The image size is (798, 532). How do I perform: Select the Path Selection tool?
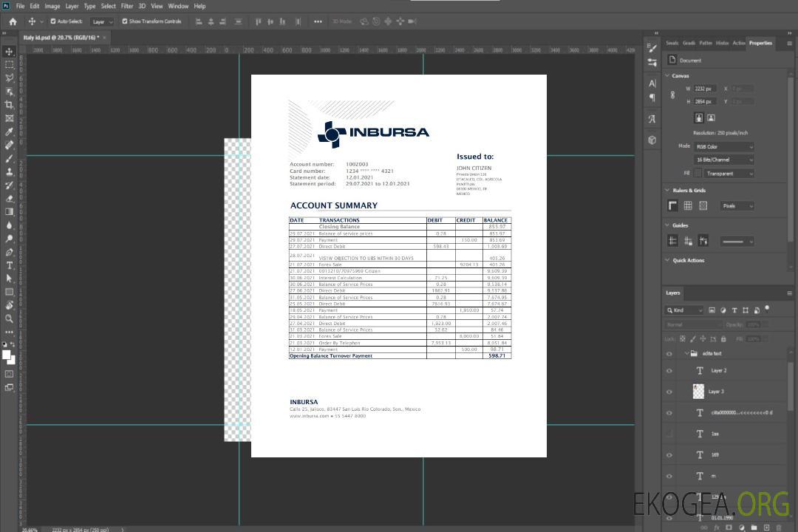[9, 279]
